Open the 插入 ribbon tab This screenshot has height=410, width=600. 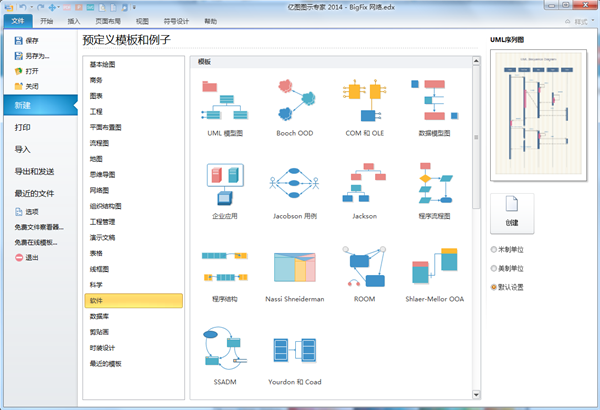click(74, 21)
